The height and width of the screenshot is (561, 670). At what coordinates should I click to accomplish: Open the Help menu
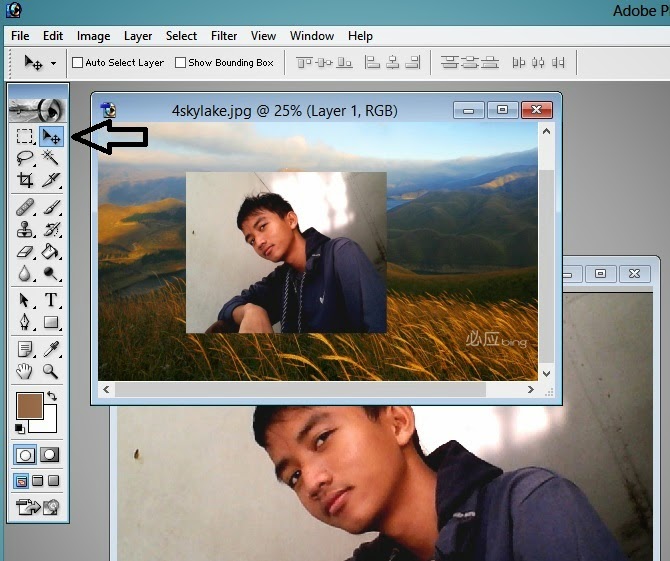point(360,36)
